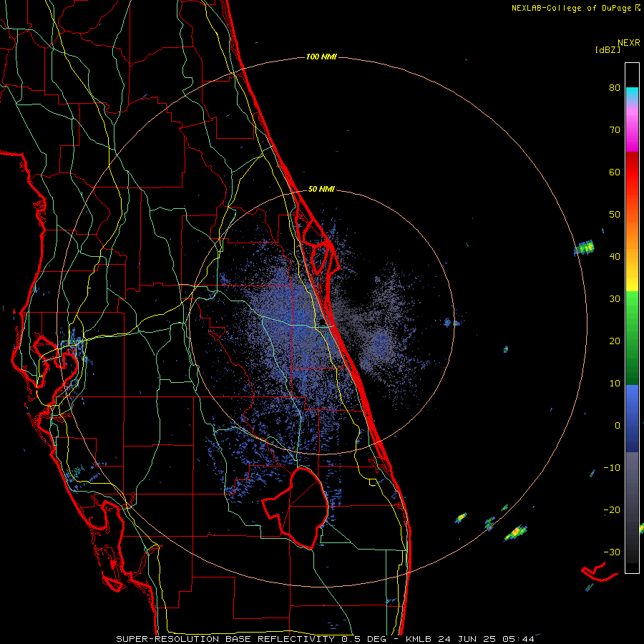Click the -30 value on dBZ scale

coord(612,552)
